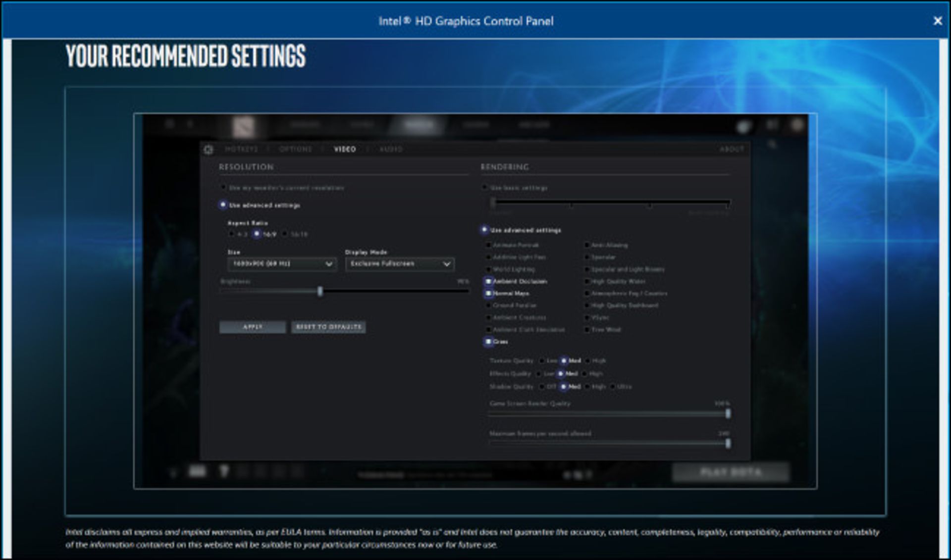Screen dimensions: 951x560
Task: Click Reset to Defaults
Action: click(328, 327)
